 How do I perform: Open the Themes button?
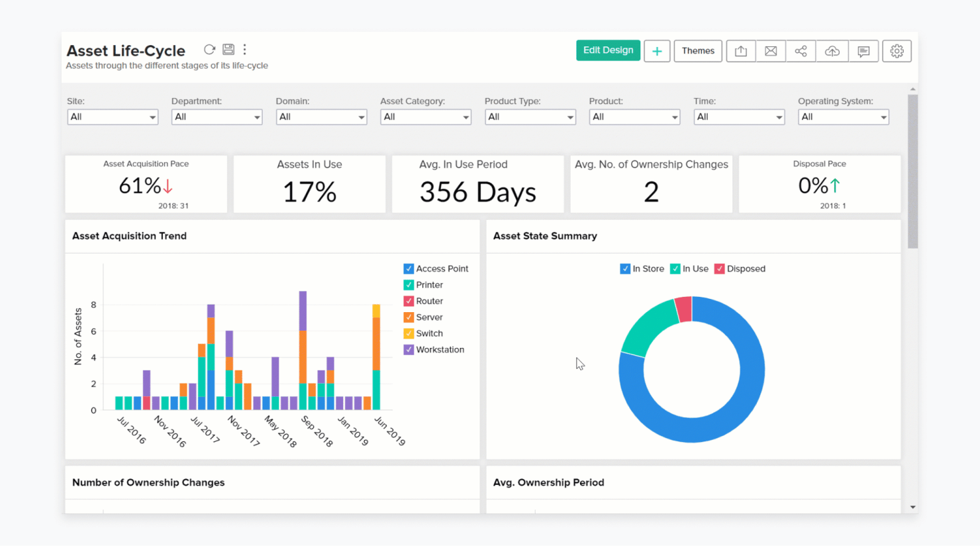click(698, 51)
